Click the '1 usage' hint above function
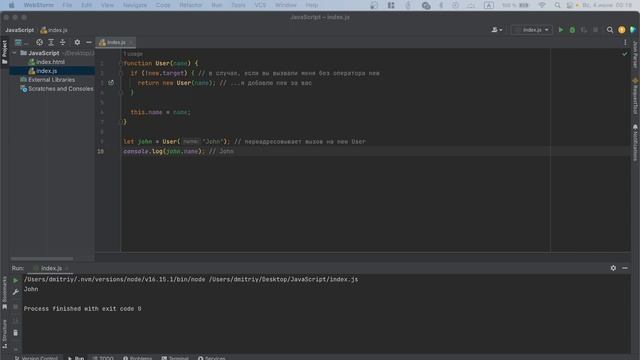The width and height of the screenshot is (640, 360). tap(133, 54)
